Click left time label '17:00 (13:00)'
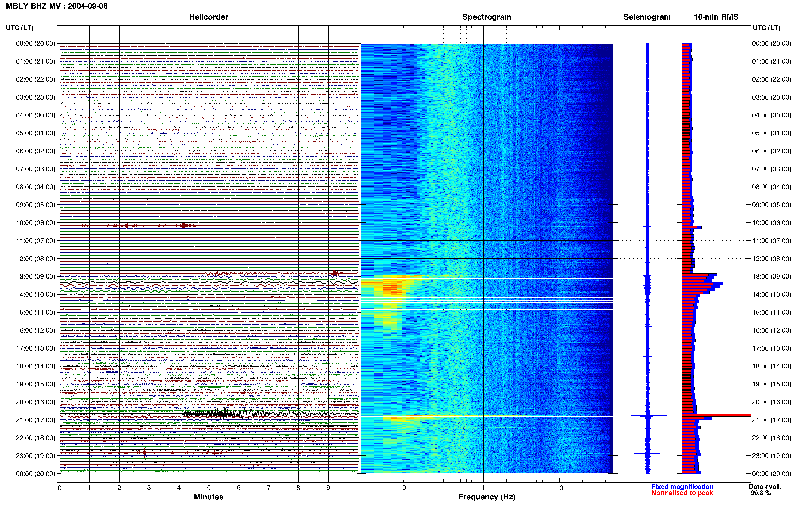The image size is (812, 508). pyautogui.click(x=36, y=348)
